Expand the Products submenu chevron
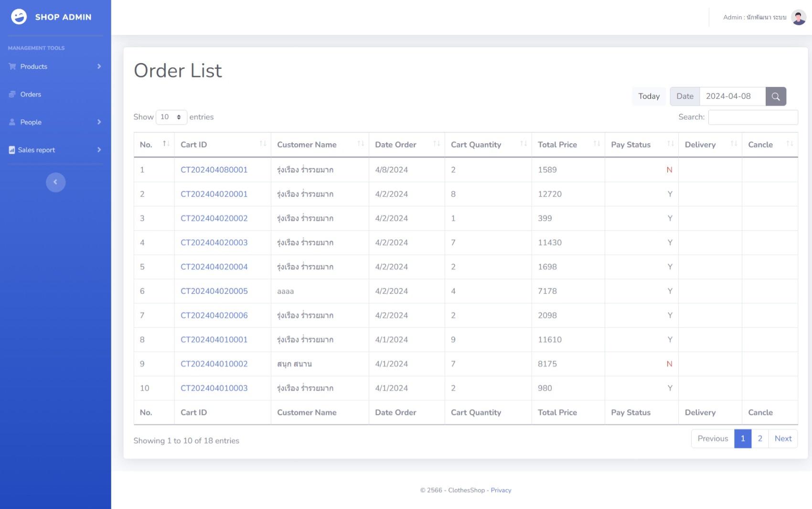 coord(99,66)
